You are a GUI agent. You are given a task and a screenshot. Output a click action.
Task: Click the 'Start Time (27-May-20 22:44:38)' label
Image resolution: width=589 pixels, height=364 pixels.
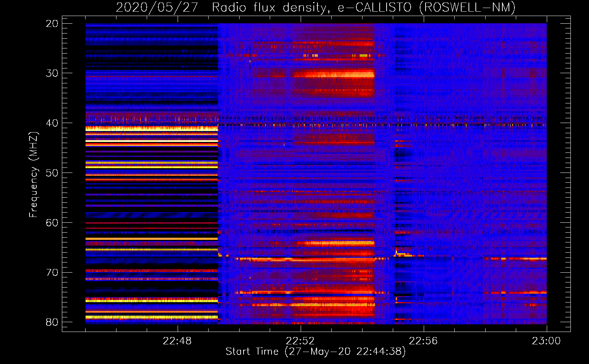point(316,352)
